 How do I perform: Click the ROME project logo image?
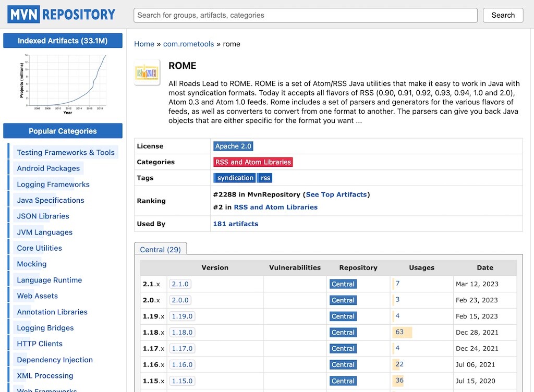147,72
